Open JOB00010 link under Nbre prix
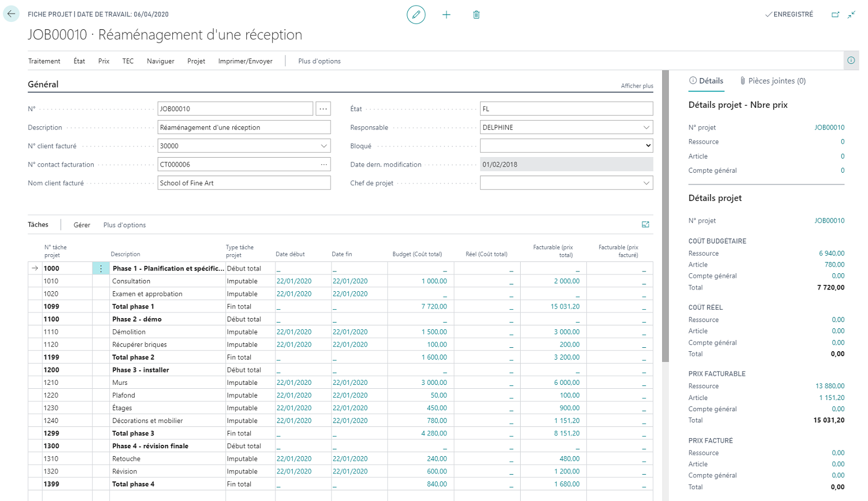The height and width of the screenshot is (501, 868). pos(829,127)
